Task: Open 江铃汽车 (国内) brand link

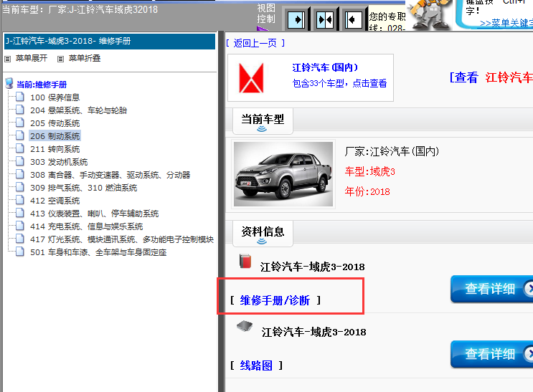Action: click(x=325, y=67)
